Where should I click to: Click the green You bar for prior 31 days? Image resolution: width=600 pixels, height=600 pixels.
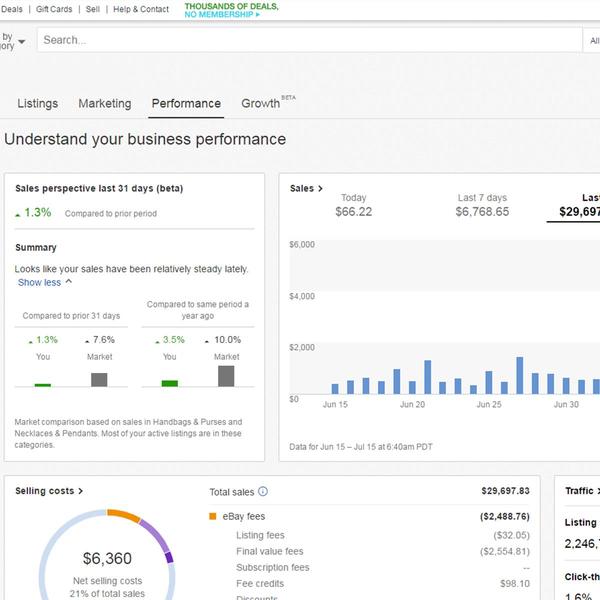point(43,385)
